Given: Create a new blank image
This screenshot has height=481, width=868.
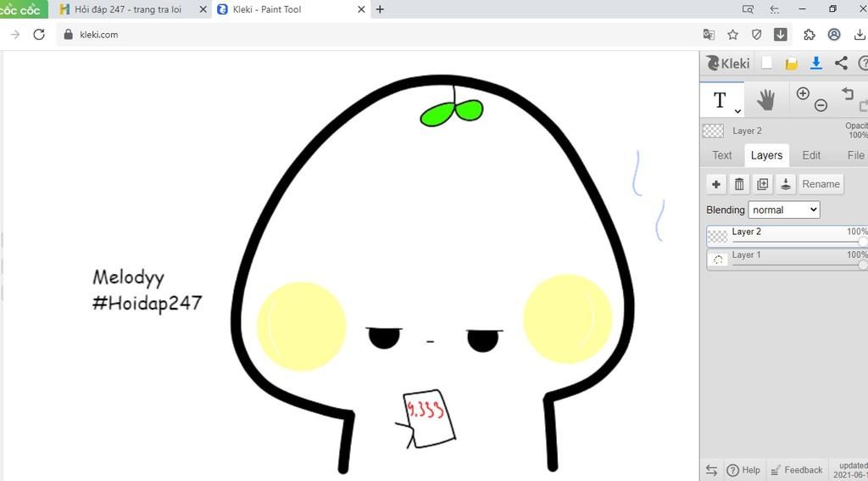Looking at the screenshot, I should click(x=766, y=63).
